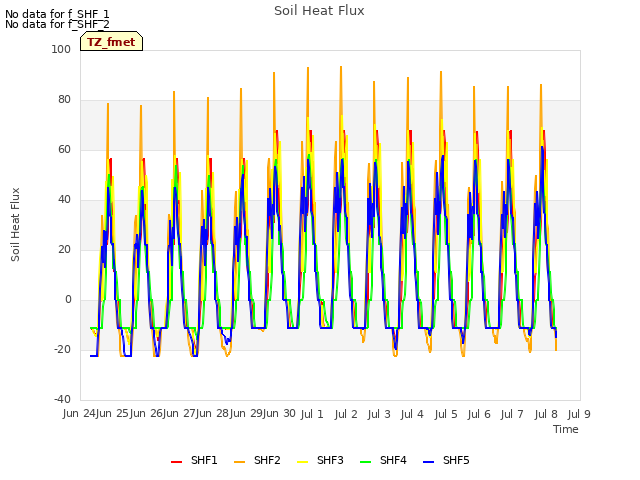Click the 'Jul 2' x-axis date label
The image size is (640, 480).
pos(346,414)
